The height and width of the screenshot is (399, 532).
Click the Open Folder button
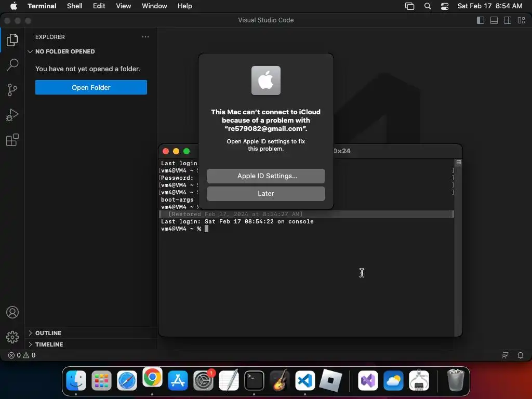pos(91,87)
